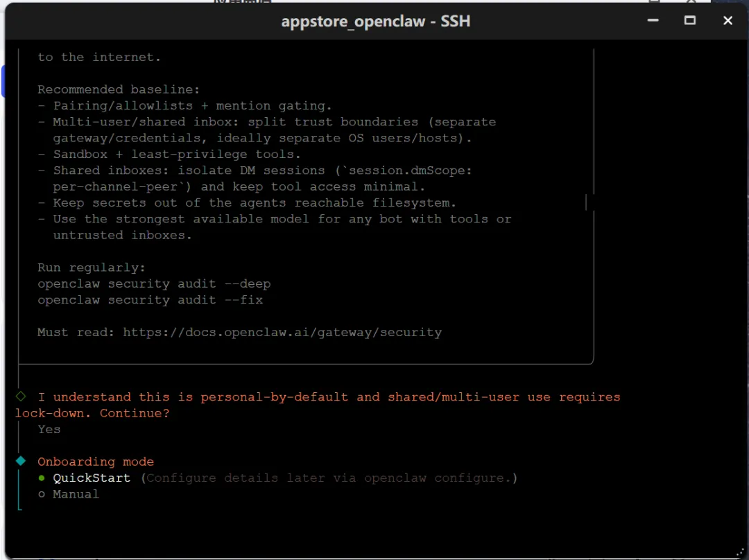The height and width of the screenshot is (560, 749).
Task: Click the 'Run regularly:' heading text
Action: (92, 268)
